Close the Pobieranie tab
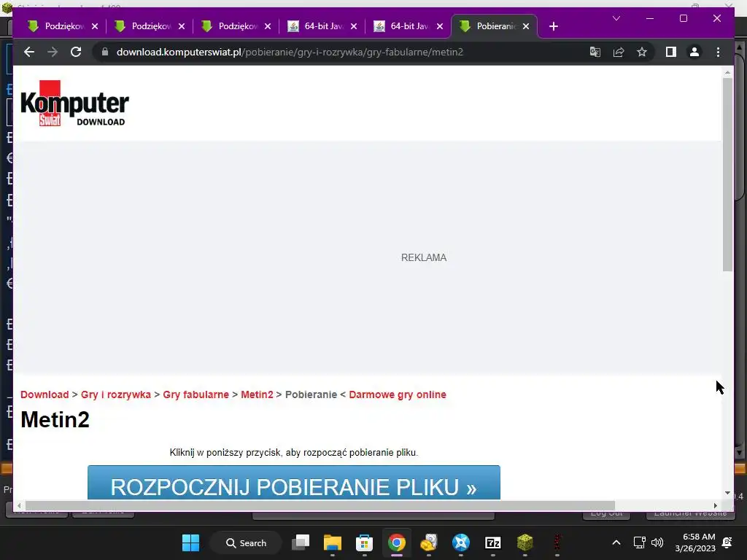This screenshot has height=560, width=747. pyautogui.click(x=526, y=26)
